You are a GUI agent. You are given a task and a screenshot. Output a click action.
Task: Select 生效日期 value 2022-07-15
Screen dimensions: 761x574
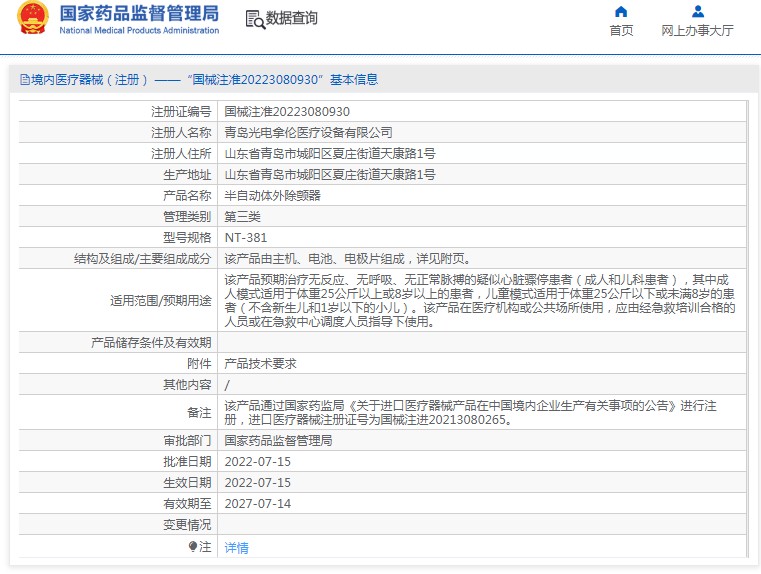(258, 483)
